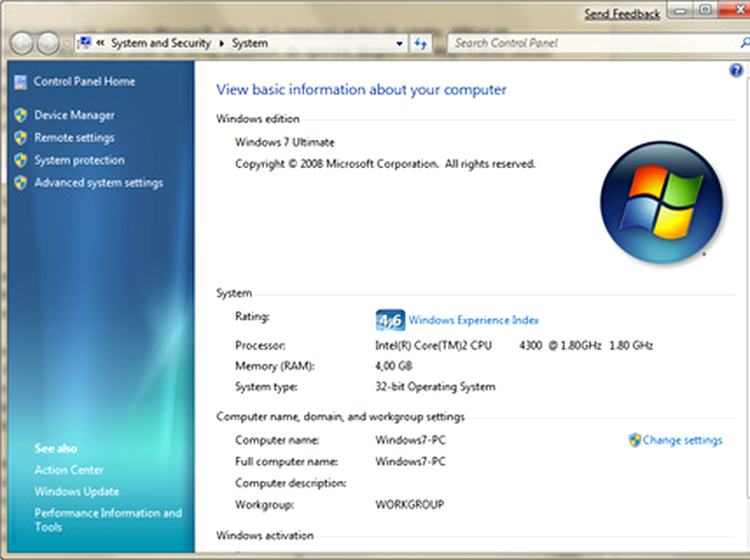Open Advanced system settings link
Screen dimensions: 750x560
(99, 183)
